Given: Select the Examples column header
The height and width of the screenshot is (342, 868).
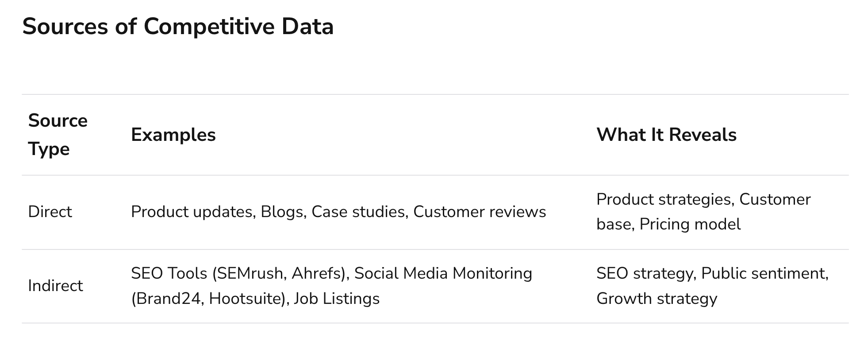Looking at the screenshot, I should coord(173,135).
